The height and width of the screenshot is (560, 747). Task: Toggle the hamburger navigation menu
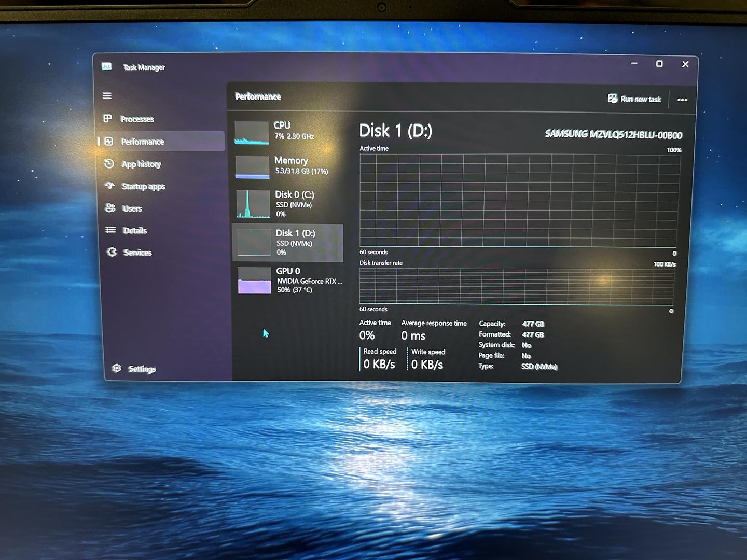pos(107,96)
